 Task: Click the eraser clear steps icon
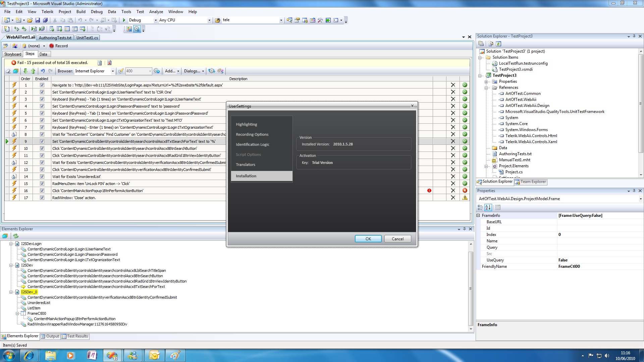(x=8, y=71)
